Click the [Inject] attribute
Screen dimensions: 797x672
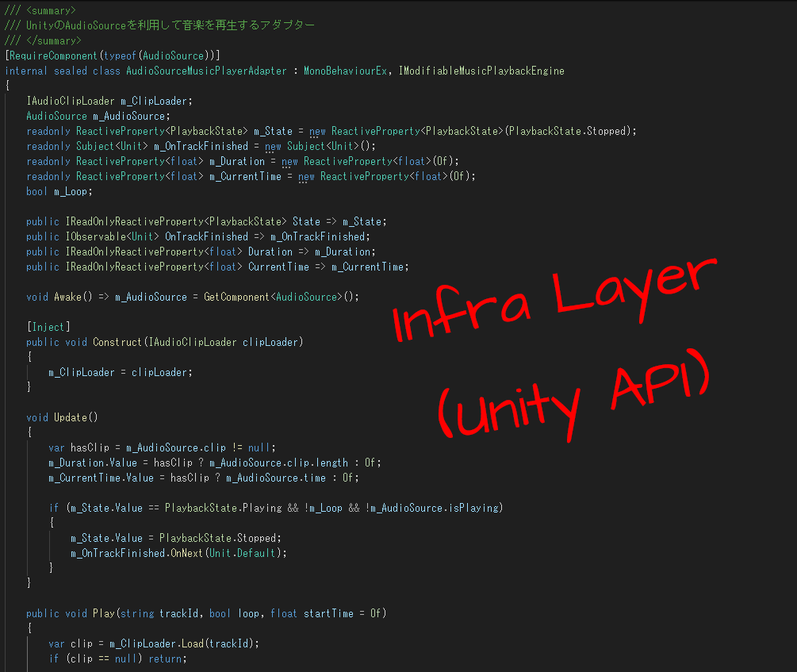pyautogui.click(x=48, y=327)
